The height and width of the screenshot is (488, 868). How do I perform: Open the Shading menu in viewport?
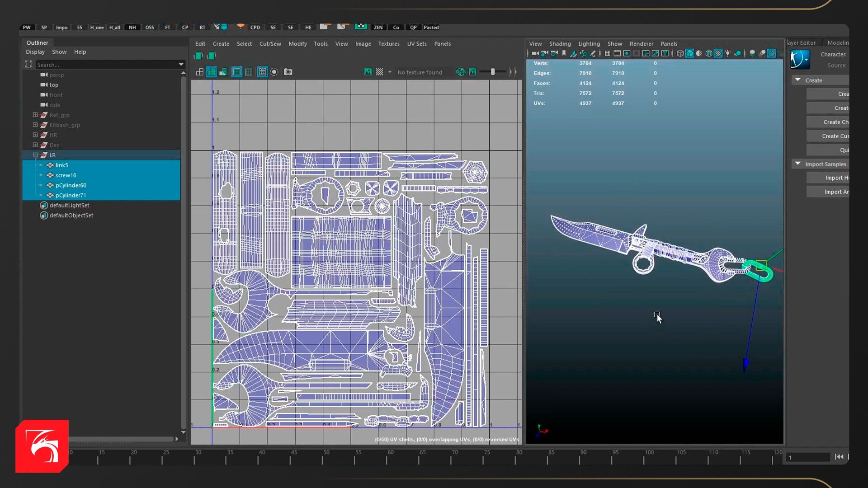point(560,44)
